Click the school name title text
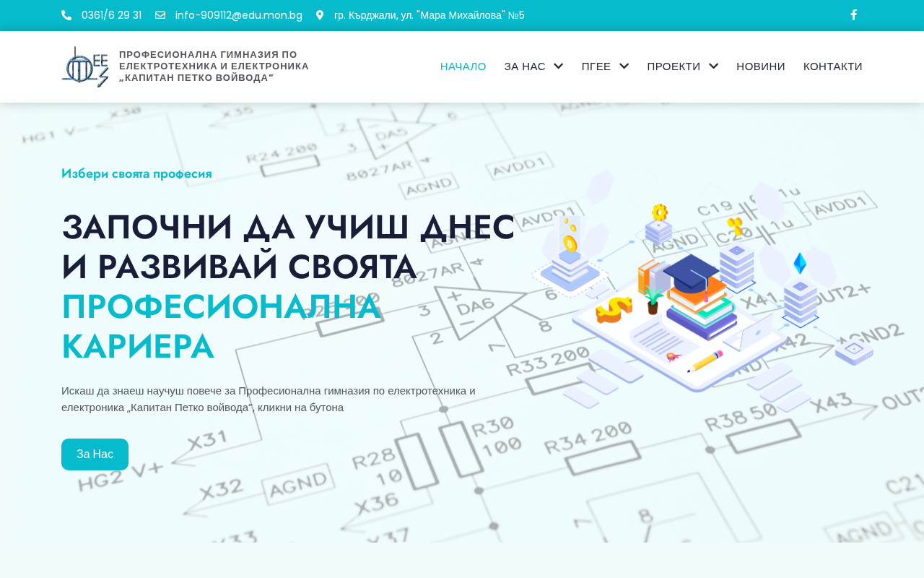The image size is (924, 578). point(214,66)
